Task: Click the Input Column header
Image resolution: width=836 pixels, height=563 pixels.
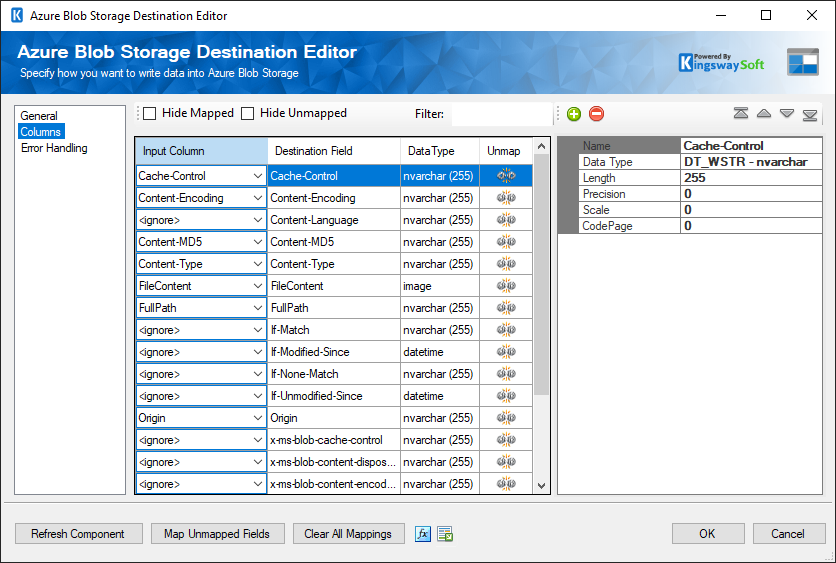Action: (x=202, y=151)
